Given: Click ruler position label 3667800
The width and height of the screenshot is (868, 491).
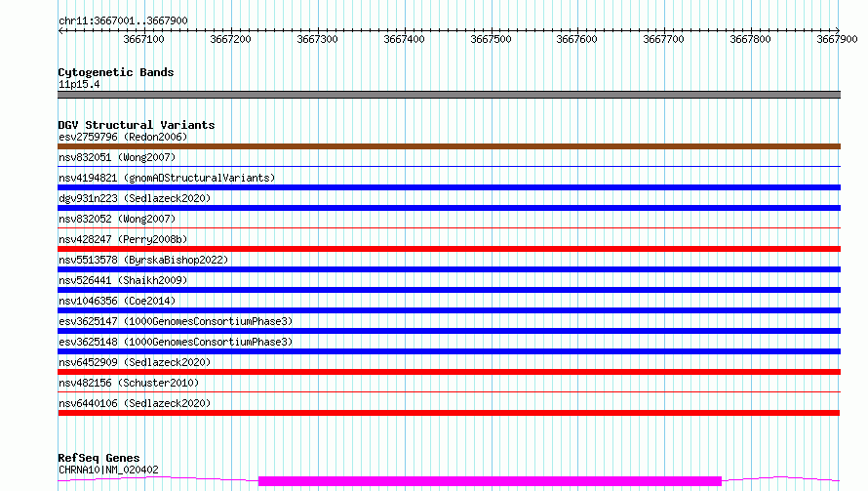Looking at the screenshot, I should (750, 39).
